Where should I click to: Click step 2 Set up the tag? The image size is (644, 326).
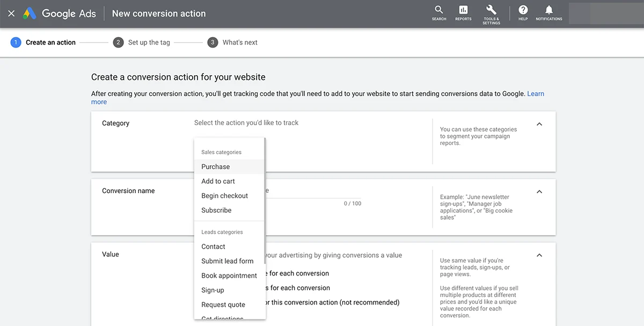[x=142, y=42]
